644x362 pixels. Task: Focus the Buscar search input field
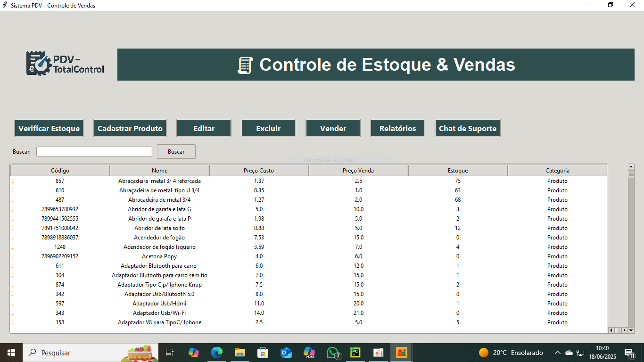point(94,152)
